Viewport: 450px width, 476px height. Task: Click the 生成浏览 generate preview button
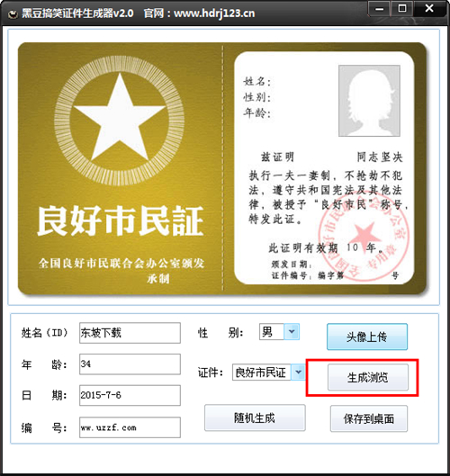click(368, 377)
